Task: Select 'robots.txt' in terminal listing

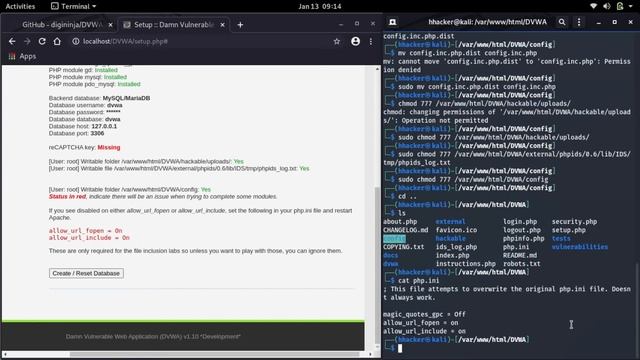Action: (x=522, y=264)
